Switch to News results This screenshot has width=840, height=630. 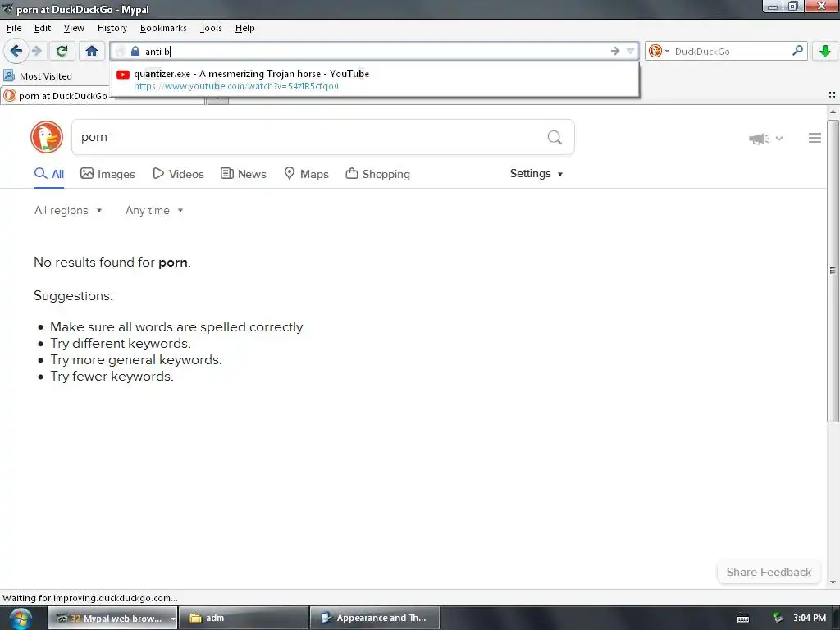243,174
